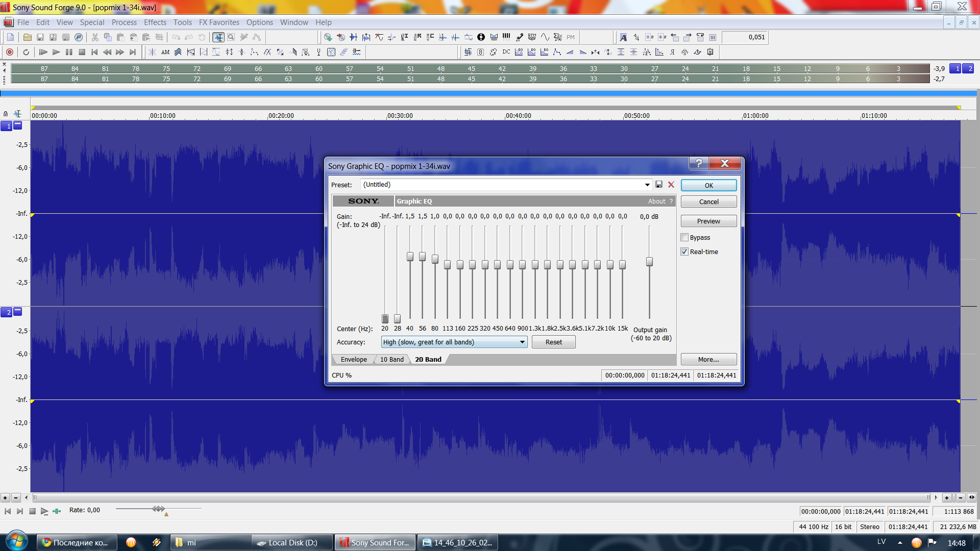Open the Process menu
This screenshot has height=551, width=980.
point(124,22)
